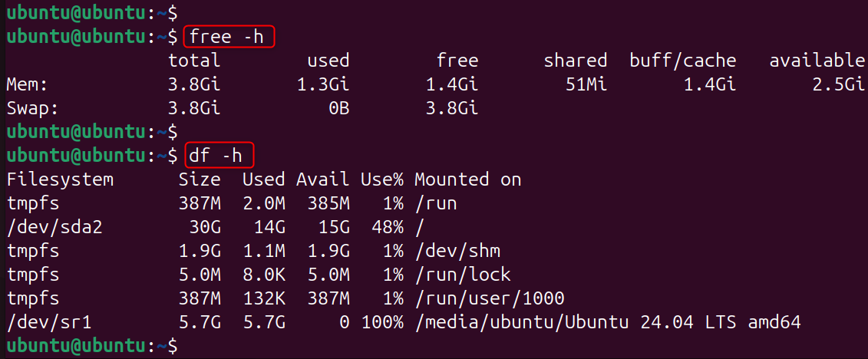Screen dimensions: 868x359
Task: Click the '/run/user/1000' mount path
Action: pyautogui.click(x=489, y=298)
